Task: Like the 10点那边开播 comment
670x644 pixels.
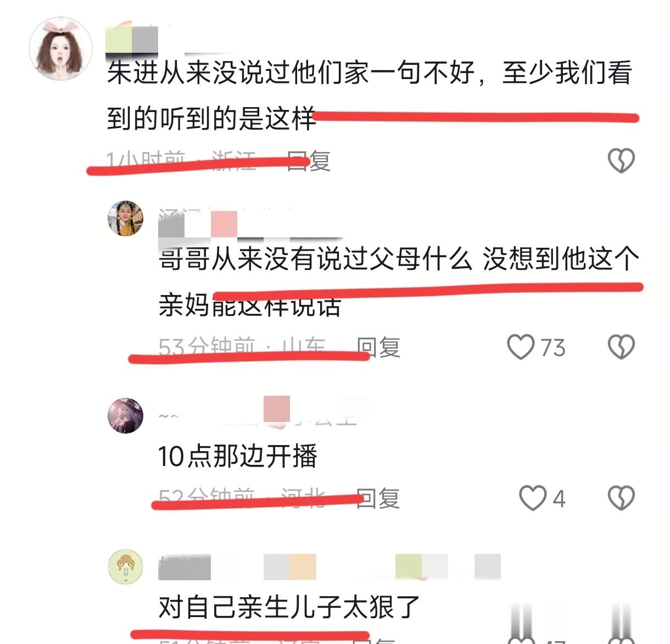Action: [x=533, y=498]
